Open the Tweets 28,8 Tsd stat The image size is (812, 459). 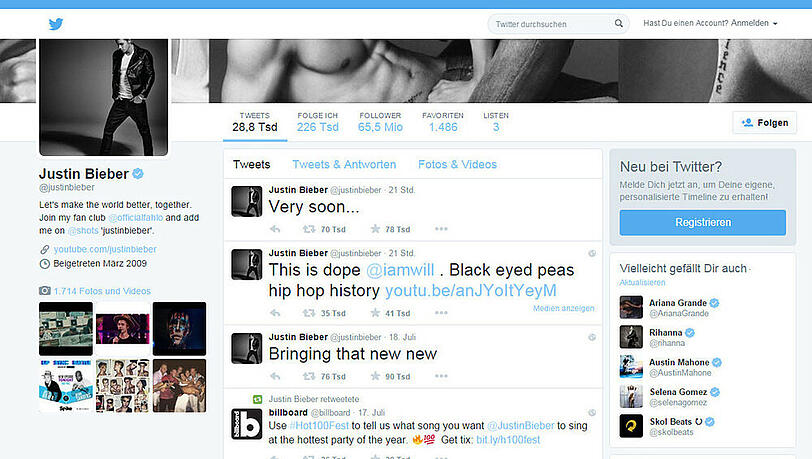coord(255,122)
